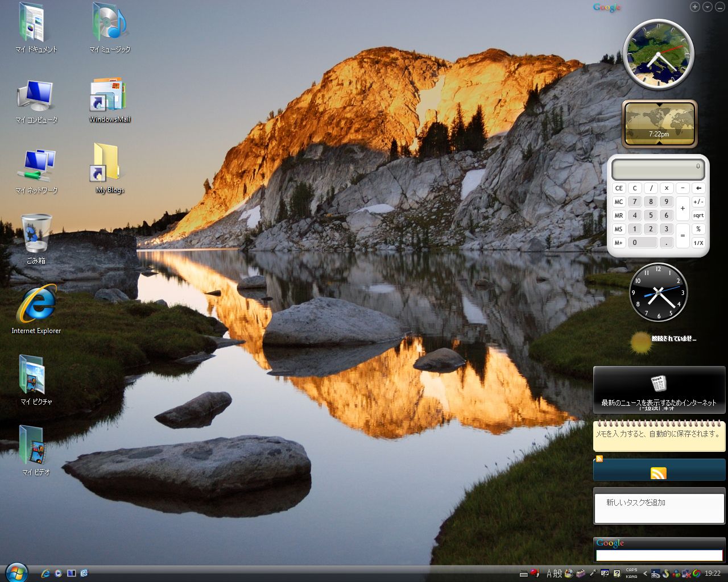The height and width of the screenshot is (582, 728).
Task: Open the IME handwriting panel icon
Action: coord(605,573)
